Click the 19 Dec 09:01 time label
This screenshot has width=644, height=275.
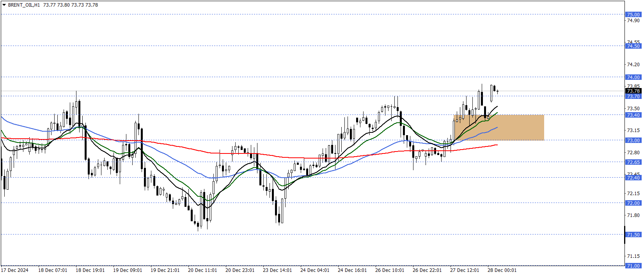[128, 270]
